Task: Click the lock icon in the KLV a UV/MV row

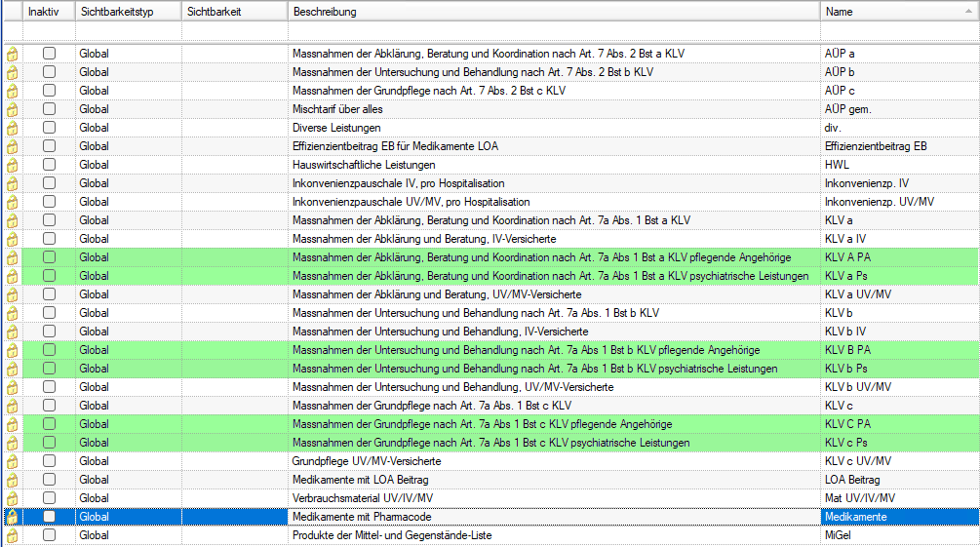Action: point(13,295)
